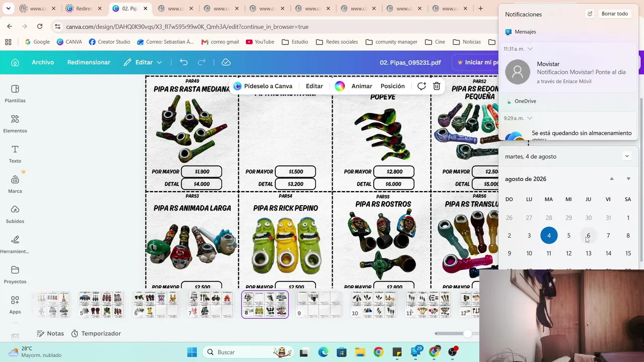Image resolution: width=644 pixels, height=362 pixels.
Task: Select page 5 thumbnail
Action: click(x=101, y=305)
